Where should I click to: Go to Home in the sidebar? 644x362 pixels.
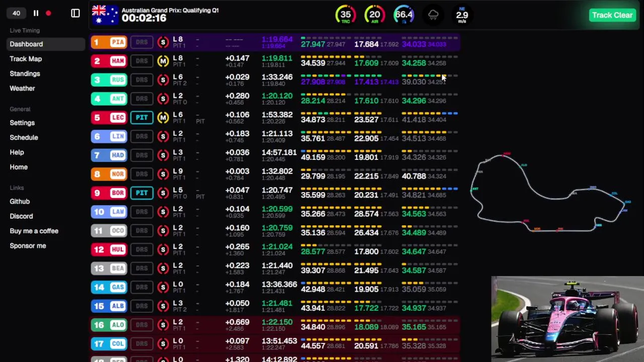[19, 167]
